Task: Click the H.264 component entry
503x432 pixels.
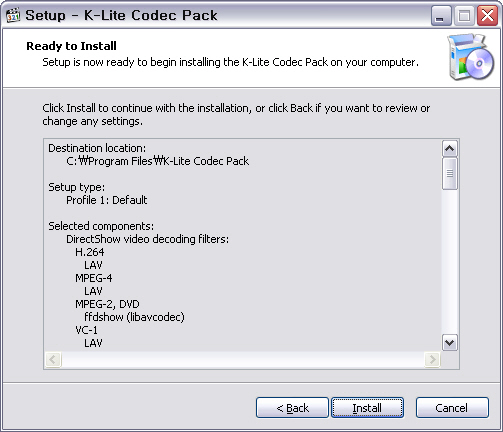Action: [90, 252]
